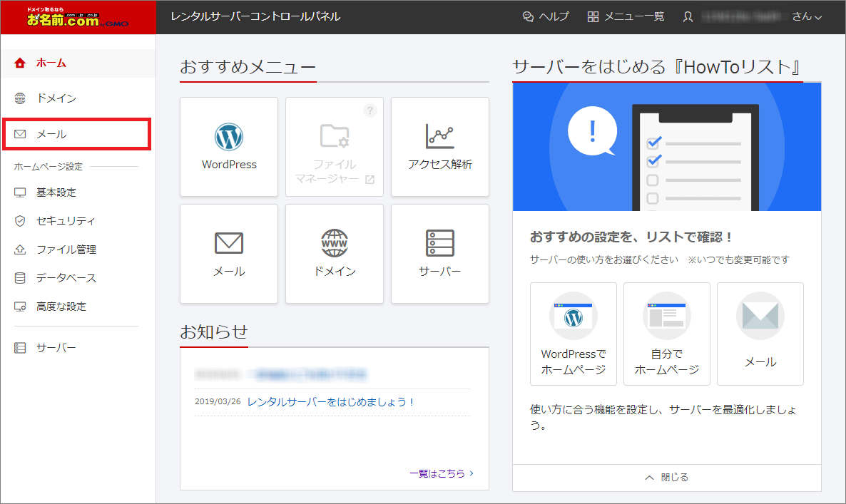Click the user account silhouette icon

688,16
